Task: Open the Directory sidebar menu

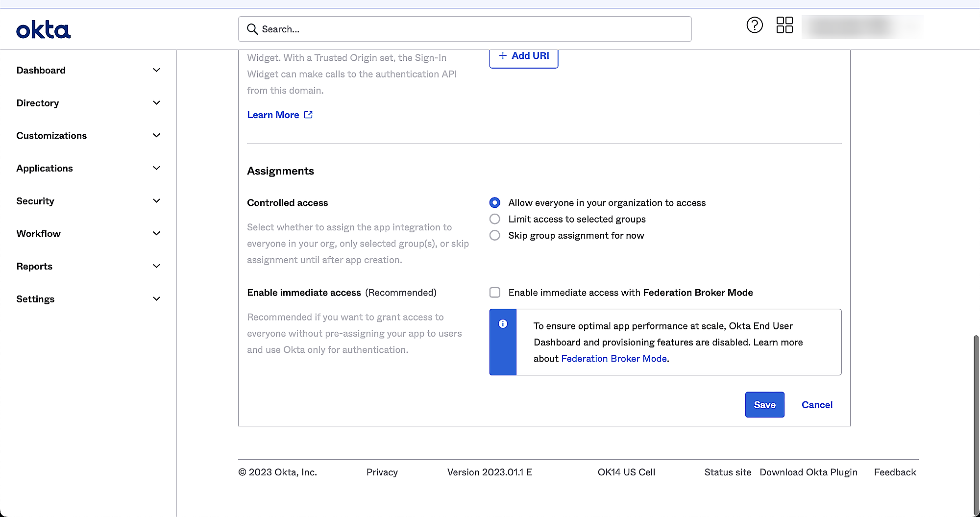Action: (x=38, y=103)
